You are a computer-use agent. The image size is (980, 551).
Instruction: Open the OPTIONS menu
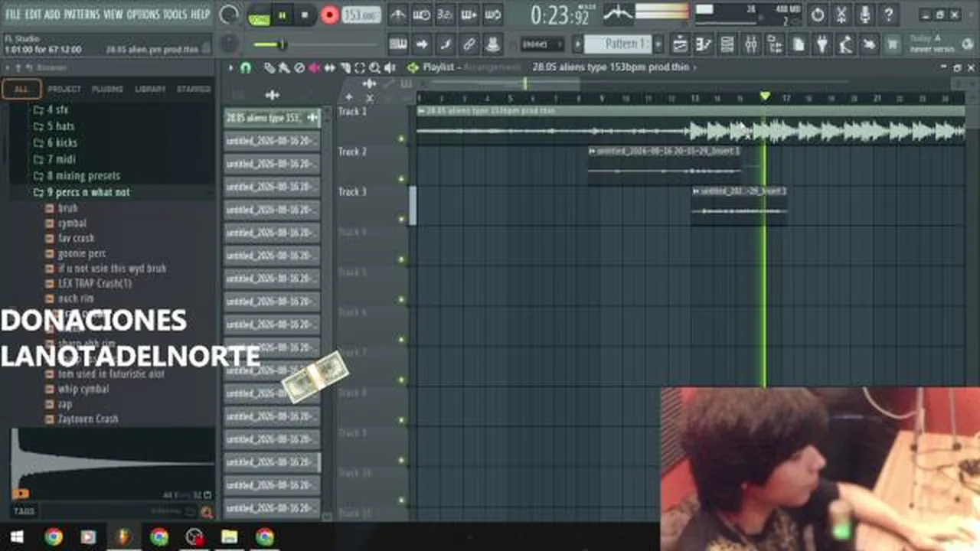[142, 15]
